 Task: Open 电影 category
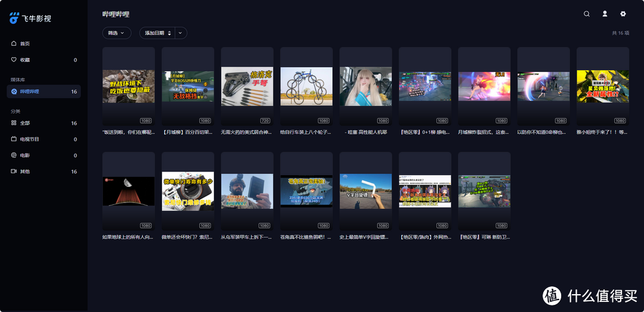[x=24, y=155]
